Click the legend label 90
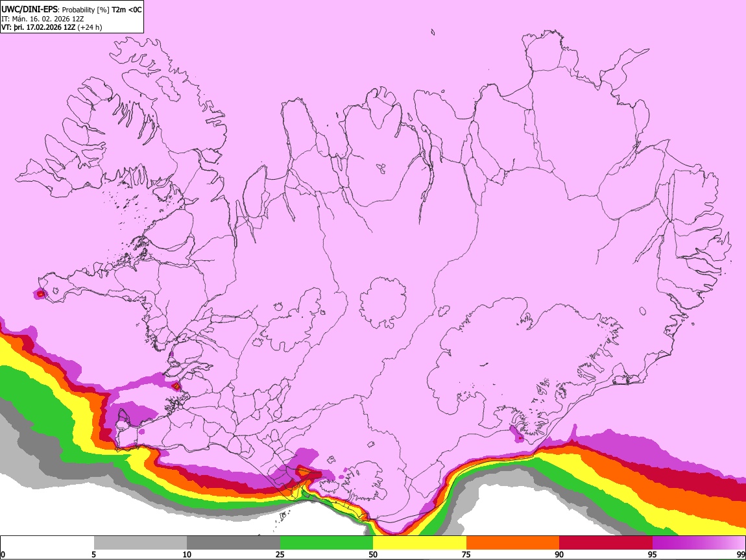 click(559, 555)
